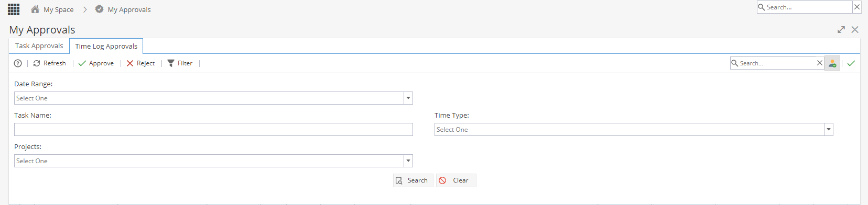Click into the top global Search field

[805, 7]
